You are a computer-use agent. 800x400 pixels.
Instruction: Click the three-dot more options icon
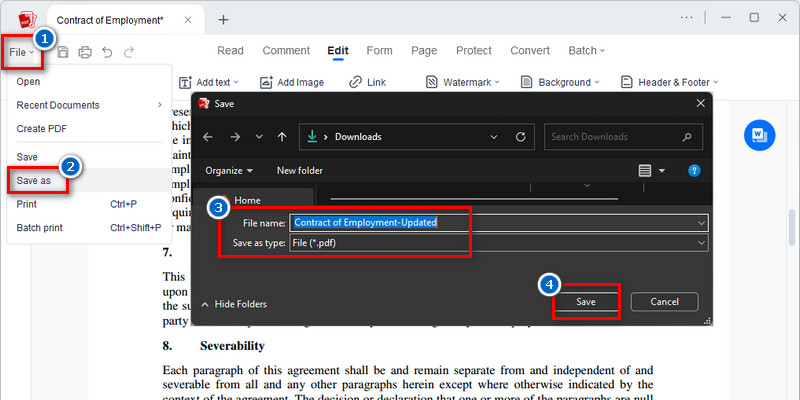click(x=686, y=17)
